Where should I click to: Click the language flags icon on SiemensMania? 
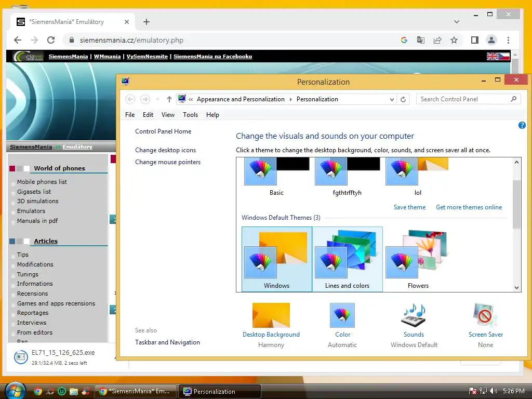click(x=498, y=56)
